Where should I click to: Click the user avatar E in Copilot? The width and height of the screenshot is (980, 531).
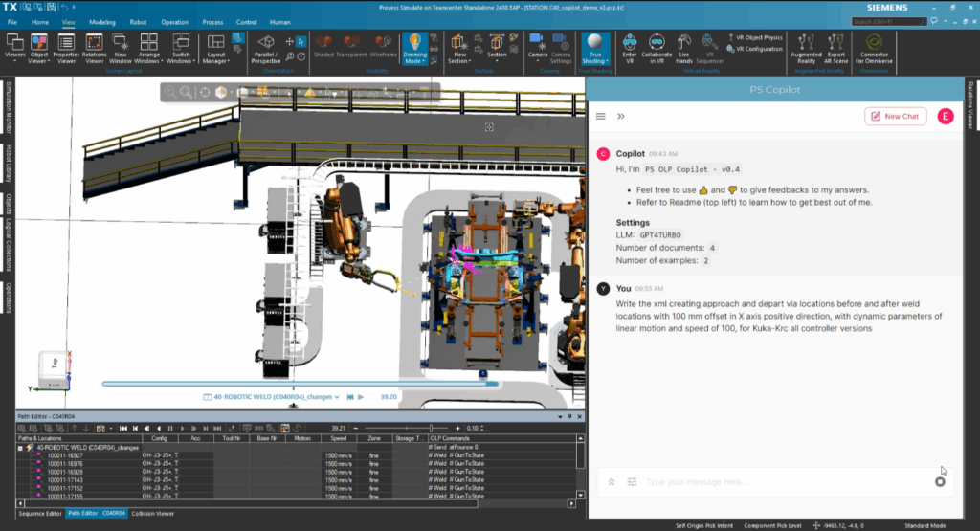pyautogui.click(x=945, y=116)
